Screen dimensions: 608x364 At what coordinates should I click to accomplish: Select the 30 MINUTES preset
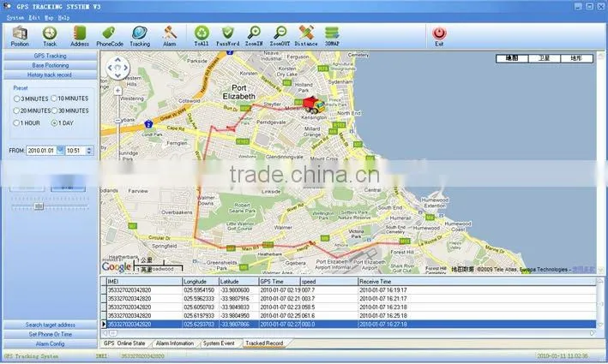(x=69, y=110)
